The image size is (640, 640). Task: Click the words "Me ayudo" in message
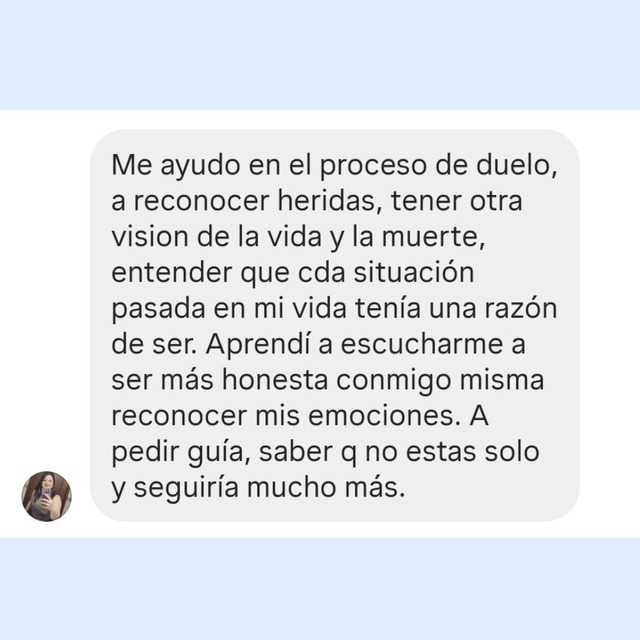(176, 166)
